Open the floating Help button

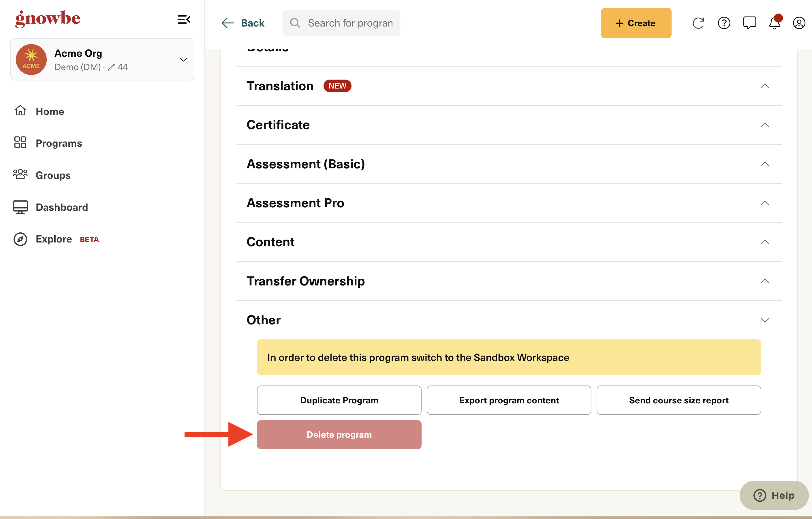(x=774, y=495)
